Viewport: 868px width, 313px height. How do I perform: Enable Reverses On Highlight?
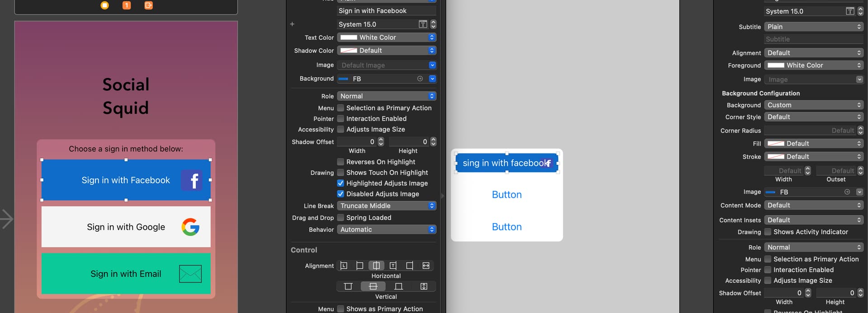(341, 162)
